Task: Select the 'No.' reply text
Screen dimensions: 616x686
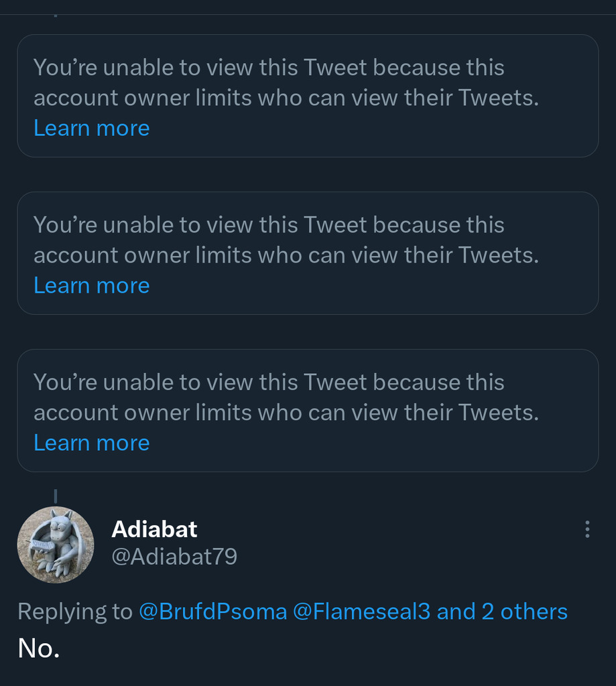Action: click(x=39, y=648)
